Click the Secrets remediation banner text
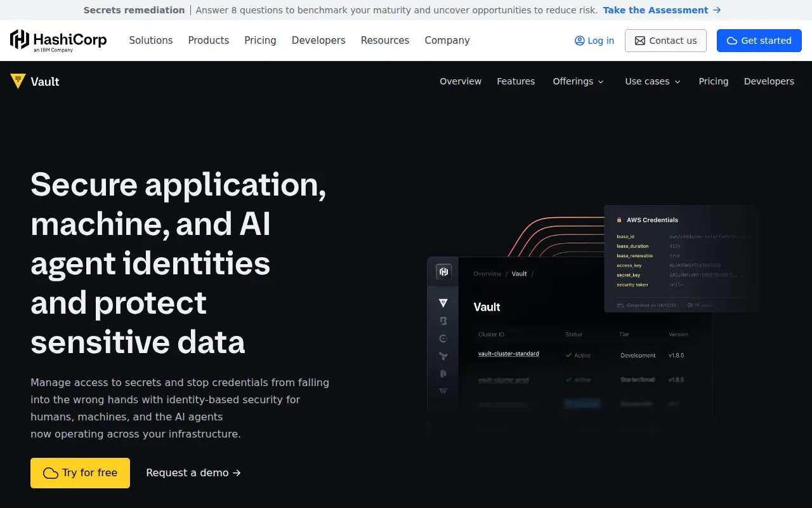812x508 pixels. coord(134,10)
